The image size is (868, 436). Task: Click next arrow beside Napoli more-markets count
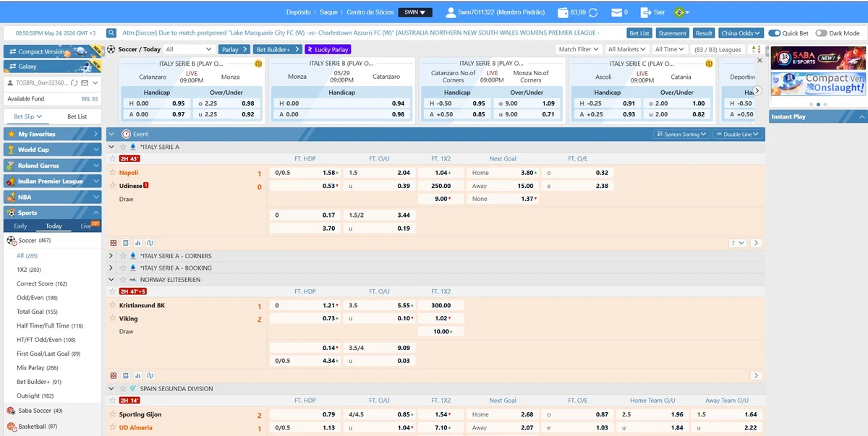coord(756,243)
